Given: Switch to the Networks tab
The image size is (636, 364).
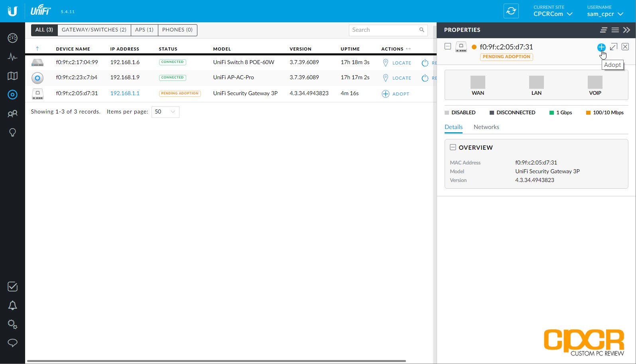Looking at the screenshot, I should click(486, 127).
